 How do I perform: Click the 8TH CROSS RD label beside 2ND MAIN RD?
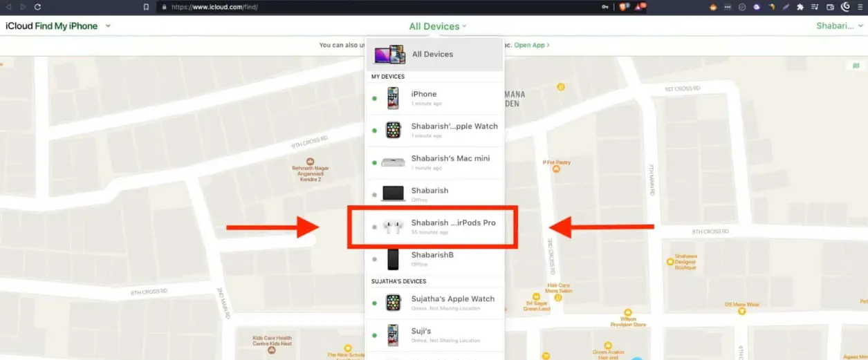coord(149,292)
